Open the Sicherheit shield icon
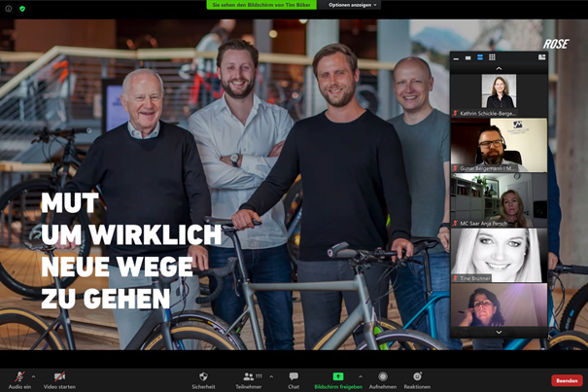 [203, 377]
